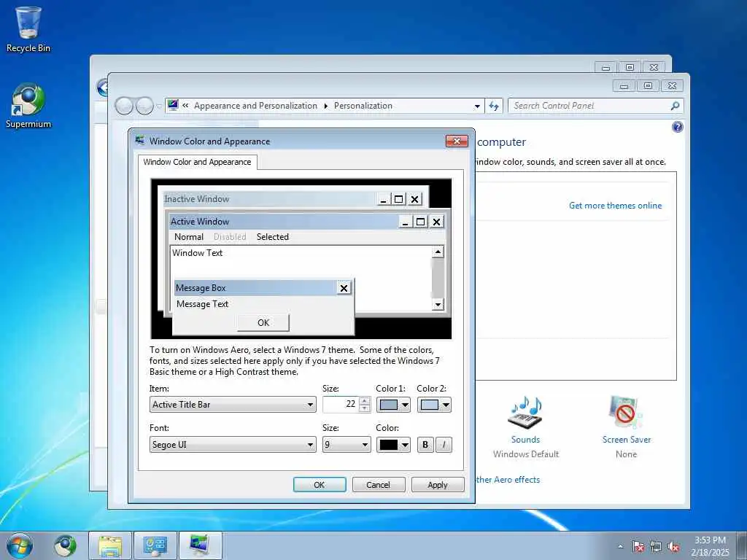
Task: Click the Show desktop button
Action: point(742,546)
